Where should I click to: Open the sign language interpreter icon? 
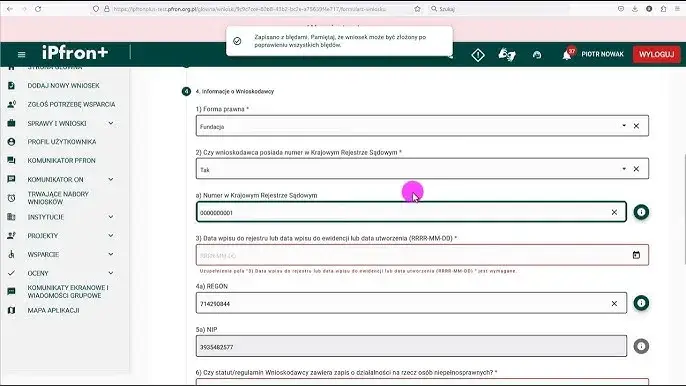click(507, 55)
